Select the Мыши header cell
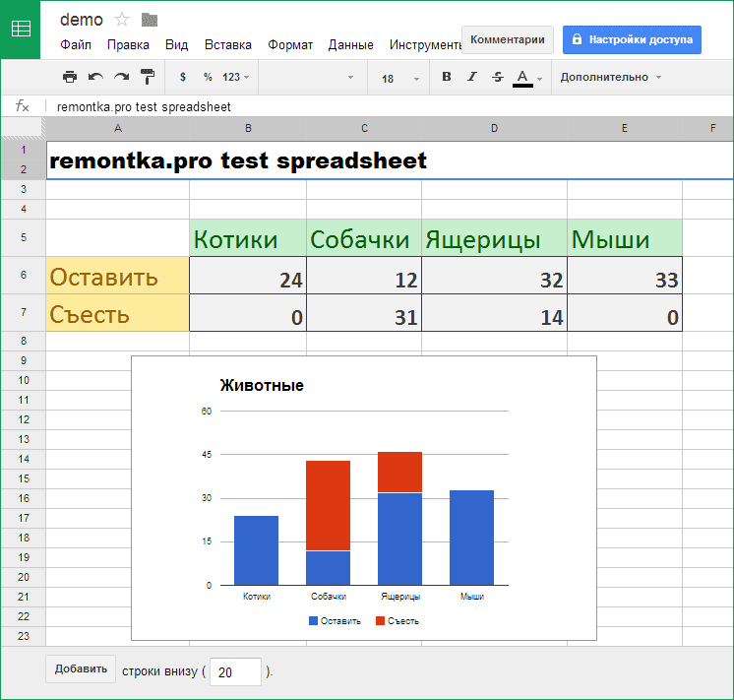The height and width of the screenshot is (700, 734). click(625, 238)
